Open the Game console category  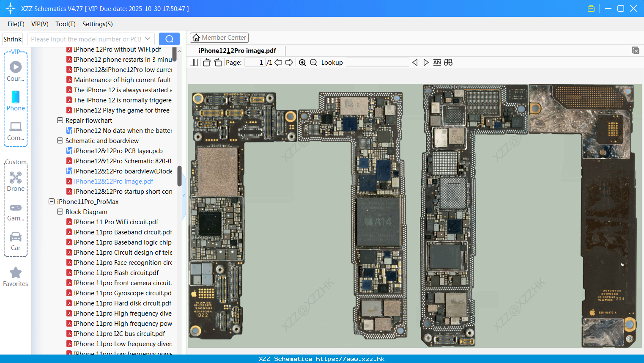16,212
